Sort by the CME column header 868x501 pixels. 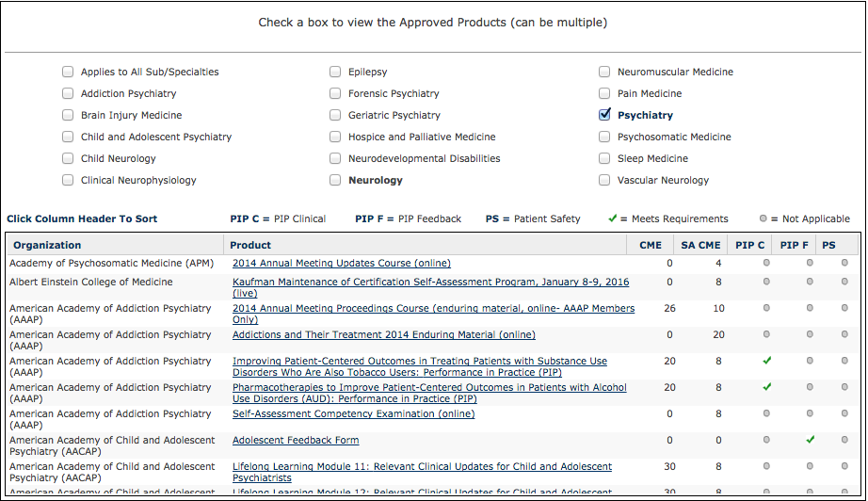click(x=651, y=245)
